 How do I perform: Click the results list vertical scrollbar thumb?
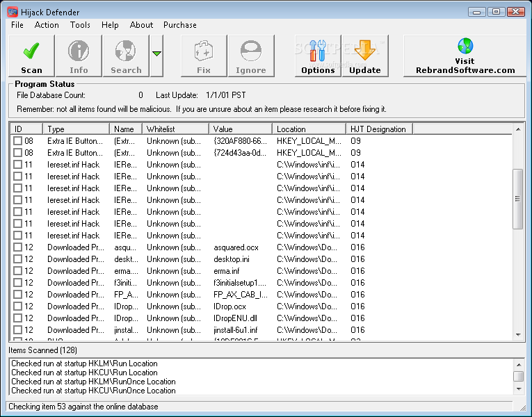(x=518, y=199)
